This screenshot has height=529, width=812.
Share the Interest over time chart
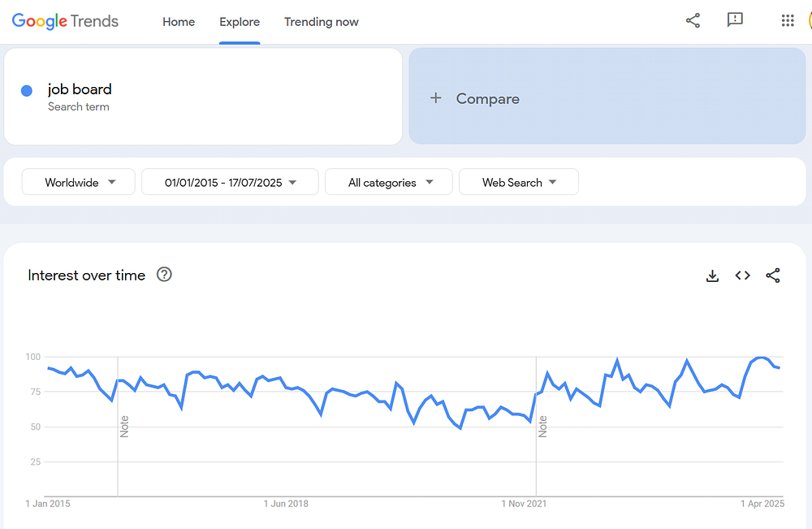[x=772, y=275]
